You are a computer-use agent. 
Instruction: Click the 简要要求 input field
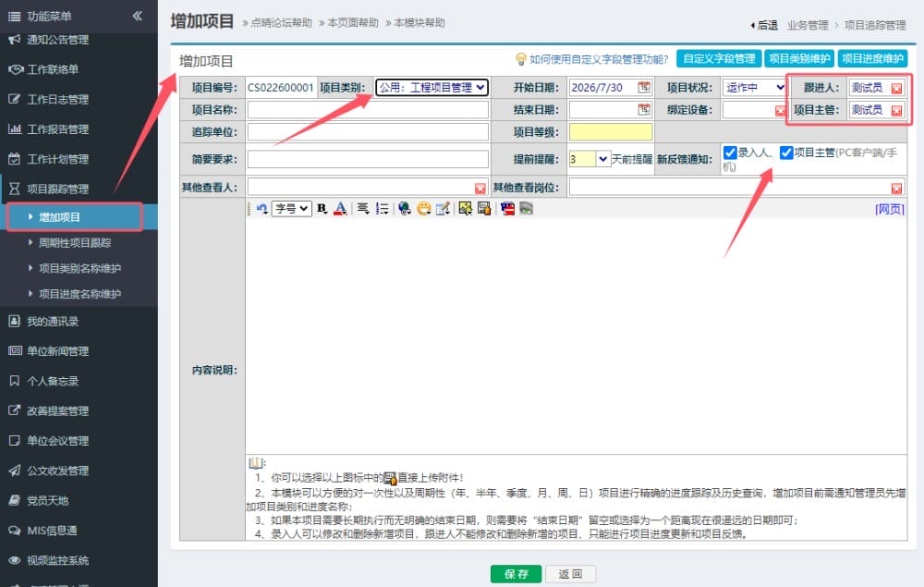368,159
